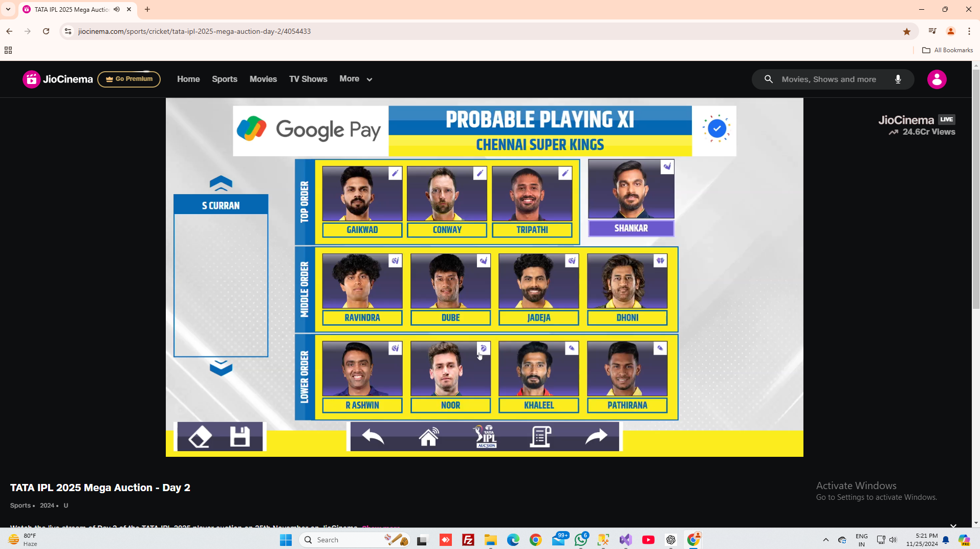
Task: Open All Bookmarks folder
Action: click(x=947, y=50)
